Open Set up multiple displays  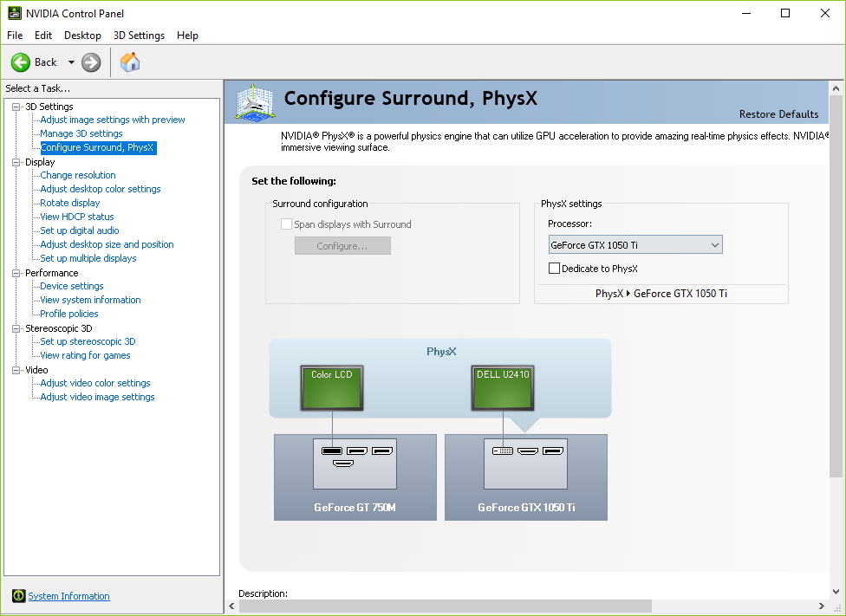click(88, 258)
